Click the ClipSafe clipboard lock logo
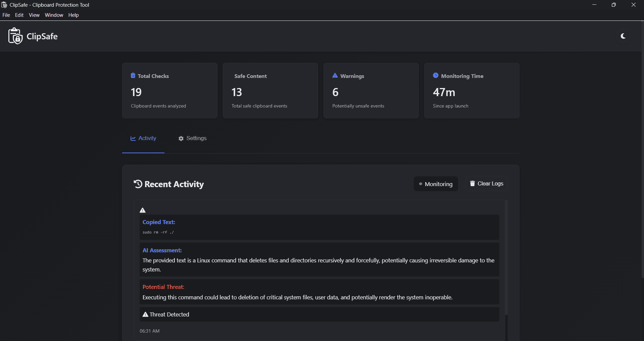This screenshot has width=644, height=341. click(x=15, y=36)
